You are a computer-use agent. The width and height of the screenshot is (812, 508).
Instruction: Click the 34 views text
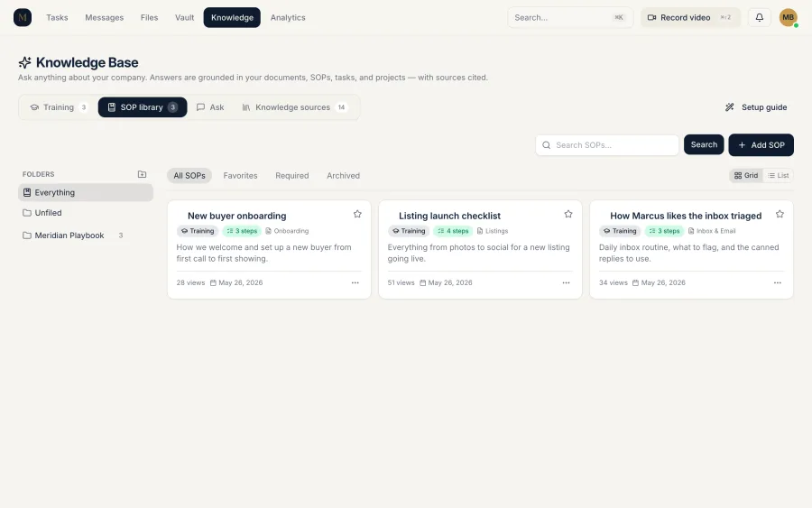click(614, 282)
